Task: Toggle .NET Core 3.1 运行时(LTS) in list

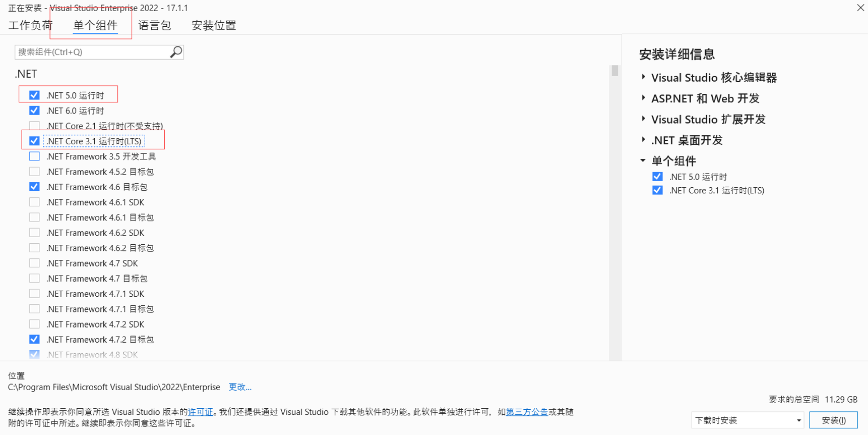Action: tap(34, 141)
